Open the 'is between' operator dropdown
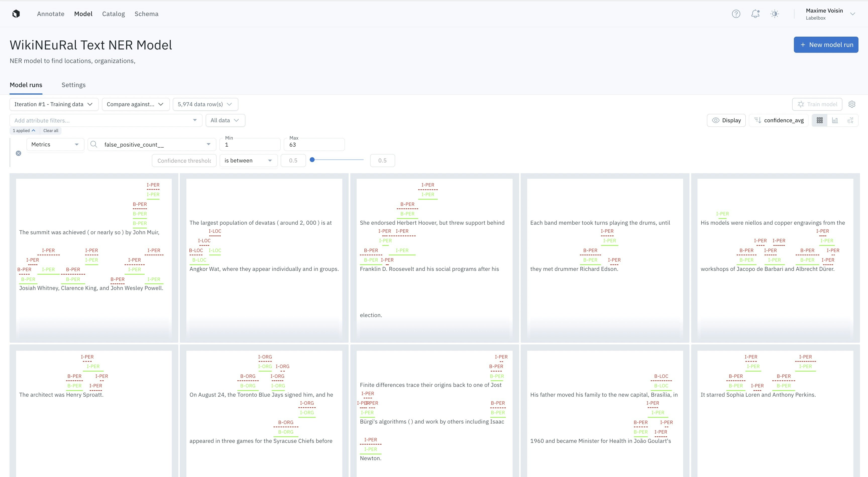The height and width of the screenshot is (477, 868). [x=248, y=161]
